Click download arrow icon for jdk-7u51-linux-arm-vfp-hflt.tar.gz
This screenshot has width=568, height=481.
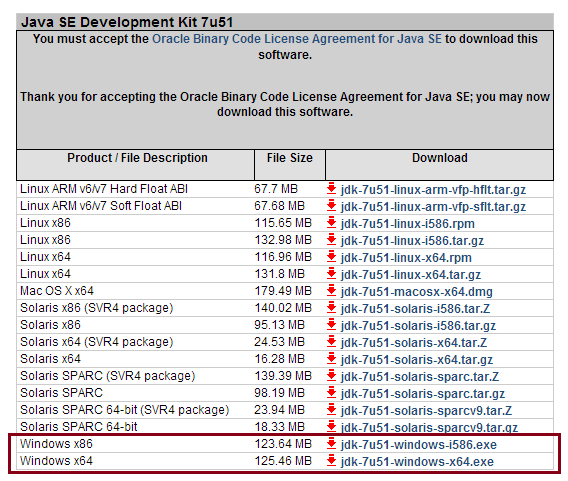click(x=331, y=189)
